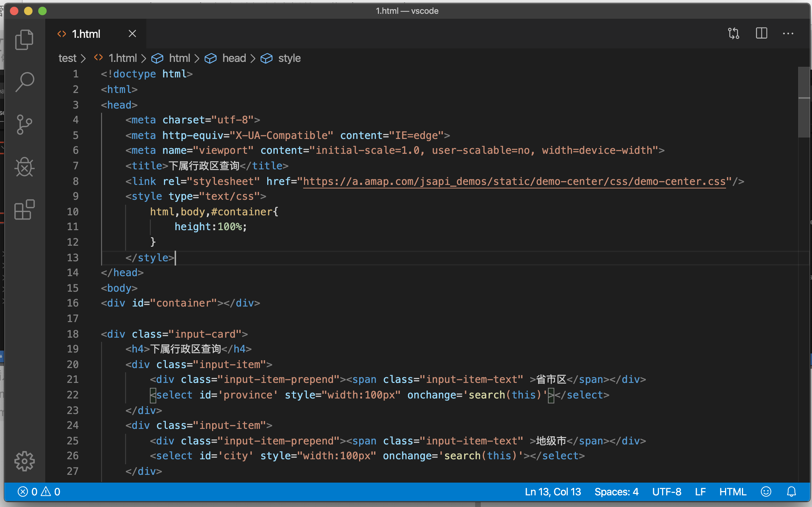Open the Extensions icon in activity bar

24,210
